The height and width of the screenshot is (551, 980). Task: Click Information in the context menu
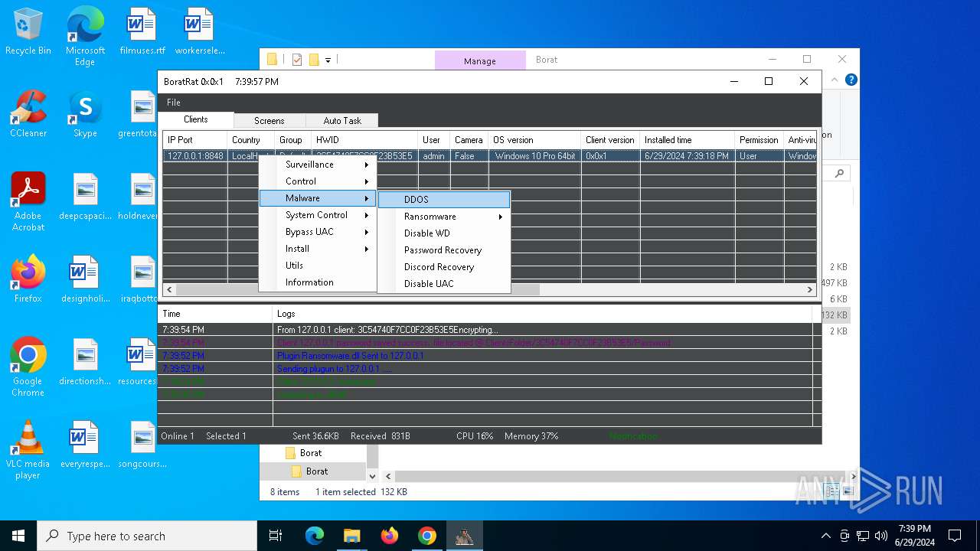click(x=317, y=282)
